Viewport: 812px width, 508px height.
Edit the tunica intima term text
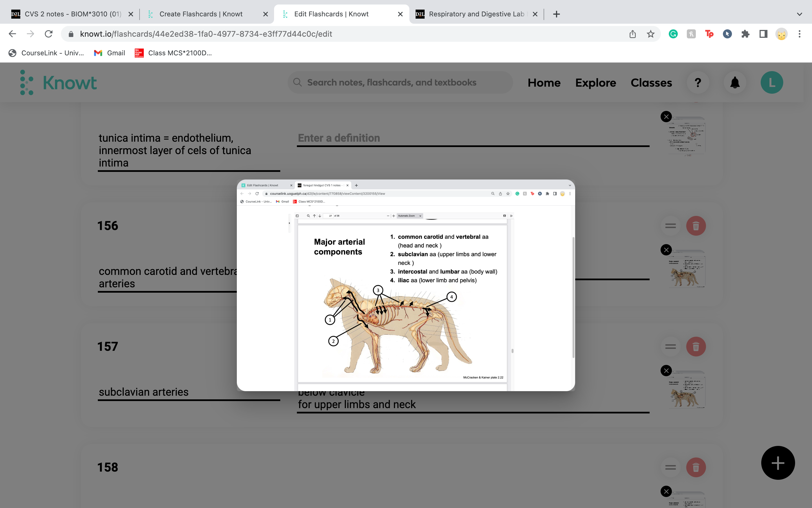click(x=189, y=150)
